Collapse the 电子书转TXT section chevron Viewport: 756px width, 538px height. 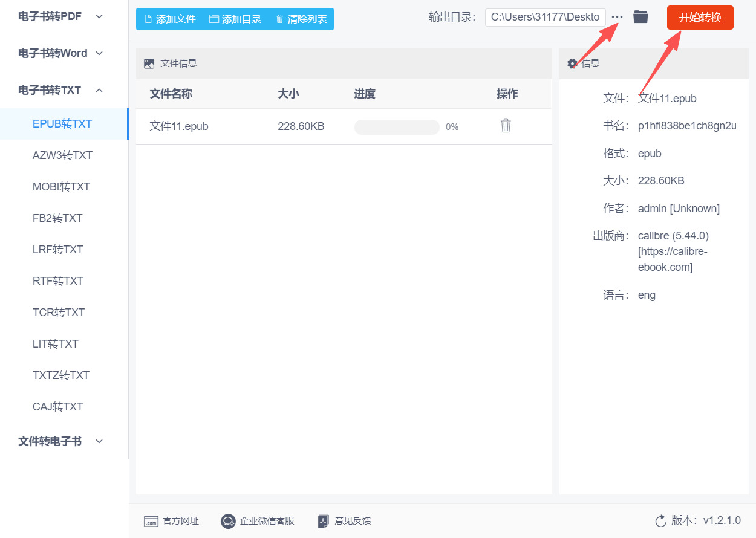click(x=99, y=90)
